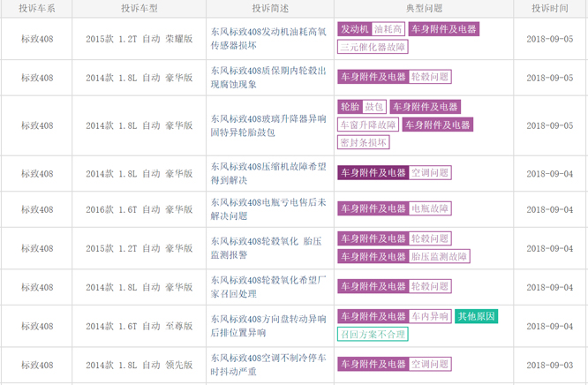
Task: Select date 2018-09-03 in last row
Action: [x=550, y=365]
